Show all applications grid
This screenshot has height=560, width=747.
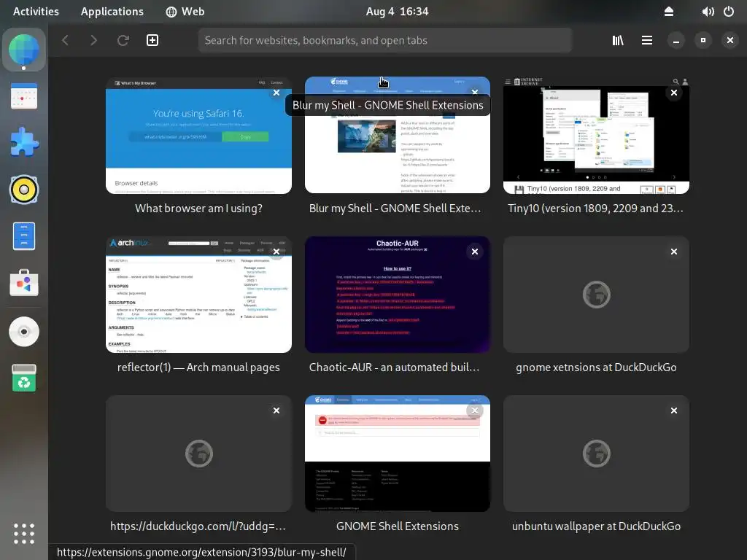[x=24, y=534]
